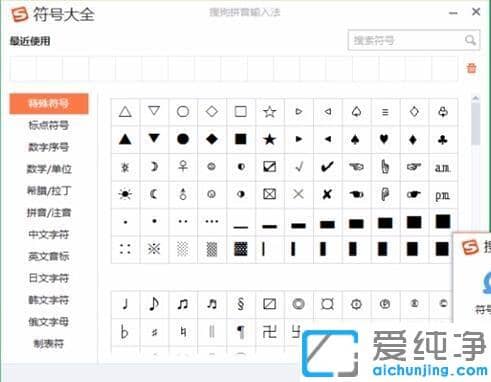Insert the solid left-pointing triangle ◀
Viewport: 491px width, 382px height.
point(328,139)
